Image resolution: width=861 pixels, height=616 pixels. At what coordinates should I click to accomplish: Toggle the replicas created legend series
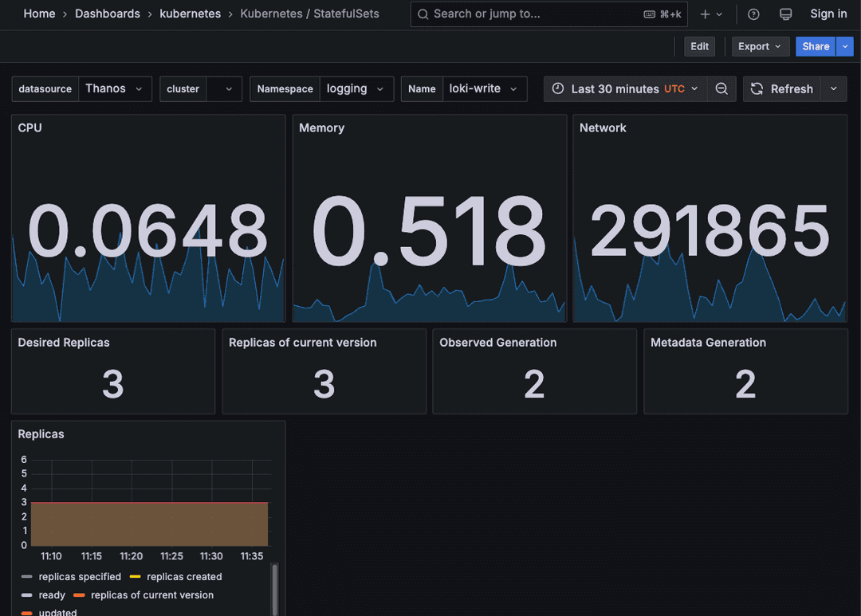[184, 576]
